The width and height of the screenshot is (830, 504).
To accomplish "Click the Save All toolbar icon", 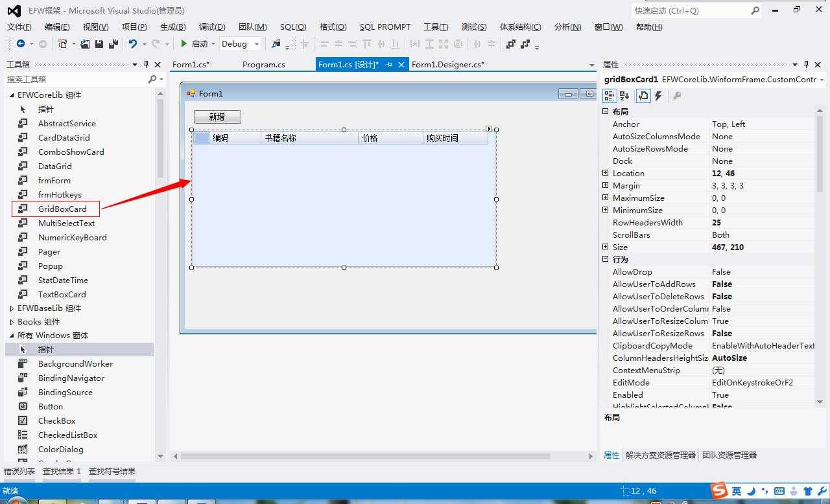I will point(113,44).
